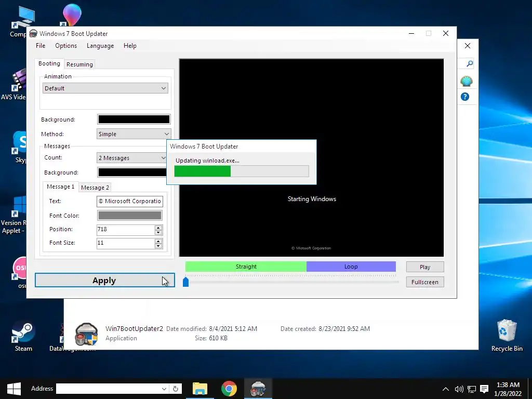
Task: Expand the Method Simple dropdown
Action: coord(134,134)
